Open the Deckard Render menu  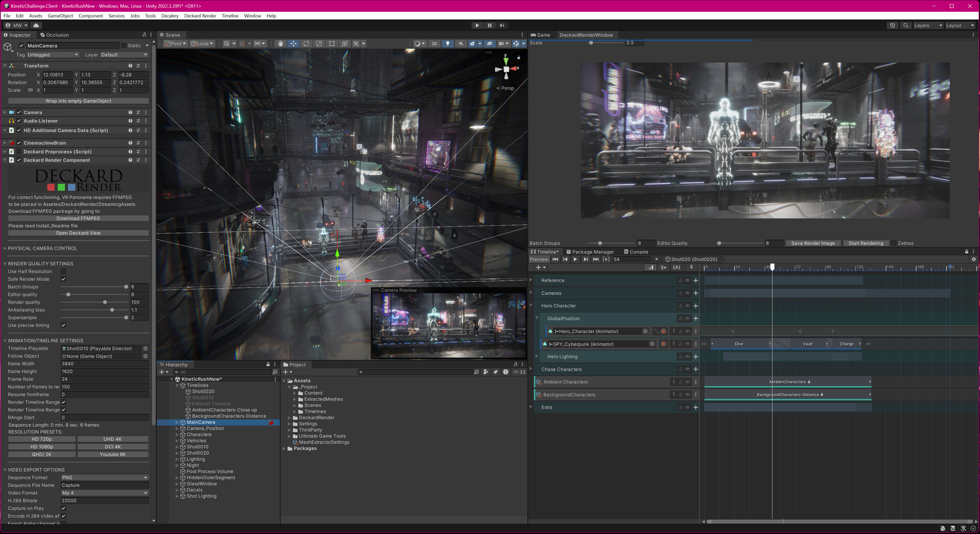(200, 16)
